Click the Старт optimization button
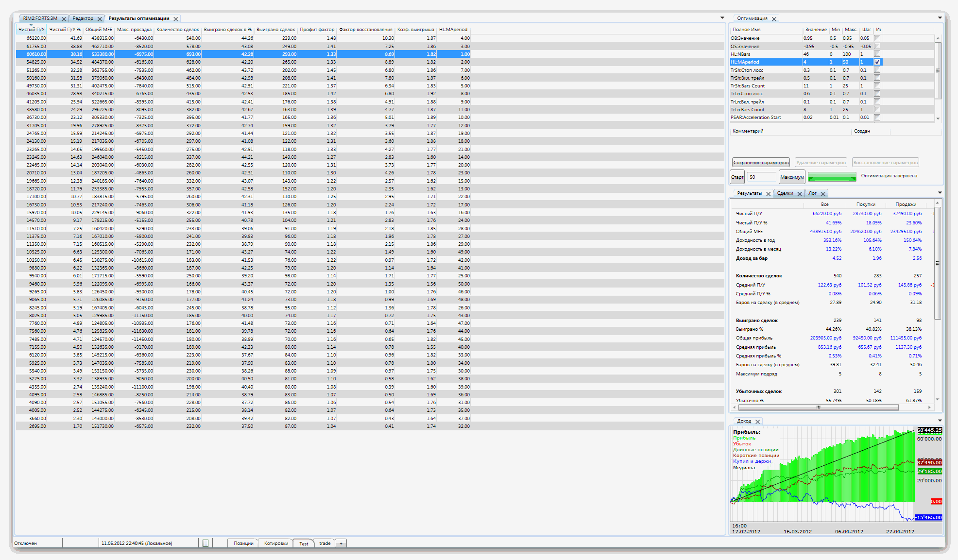 [x=737, y=177]
